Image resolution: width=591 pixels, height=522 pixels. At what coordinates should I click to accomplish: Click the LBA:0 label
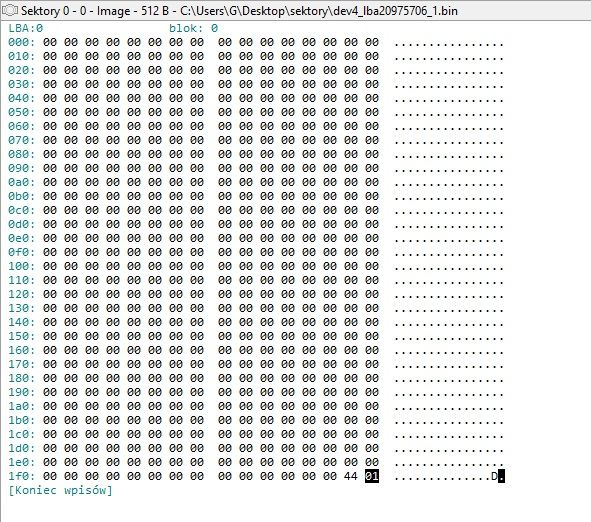[26, 28]
